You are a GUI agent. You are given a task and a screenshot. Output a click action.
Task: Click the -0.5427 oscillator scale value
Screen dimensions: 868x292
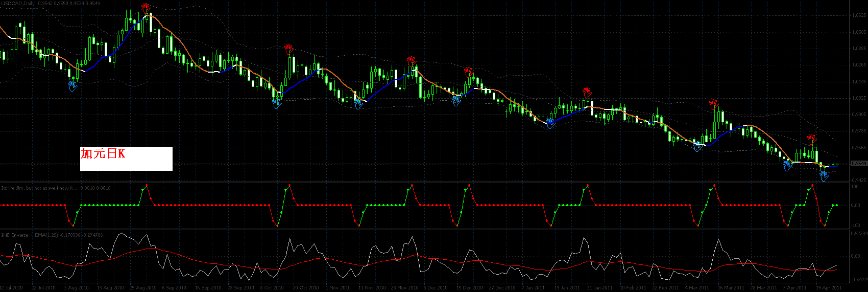(859, 280)
